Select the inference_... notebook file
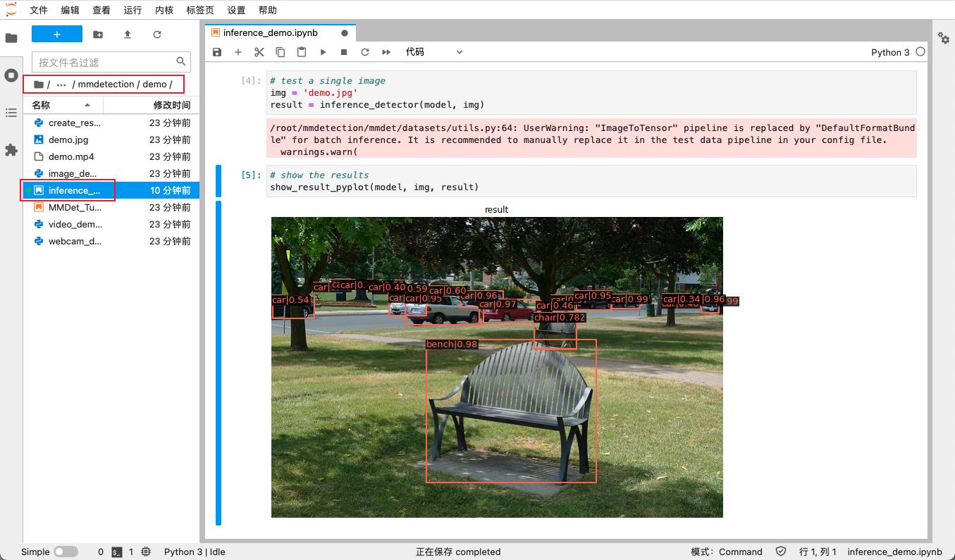955x560 pixels. click(x=111, y=190)
